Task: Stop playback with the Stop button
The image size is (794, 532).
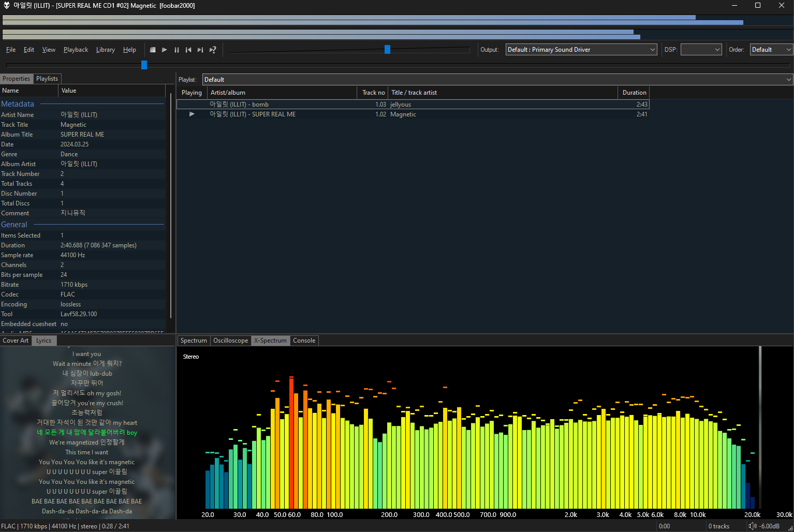Action: (x=153, y=50)
